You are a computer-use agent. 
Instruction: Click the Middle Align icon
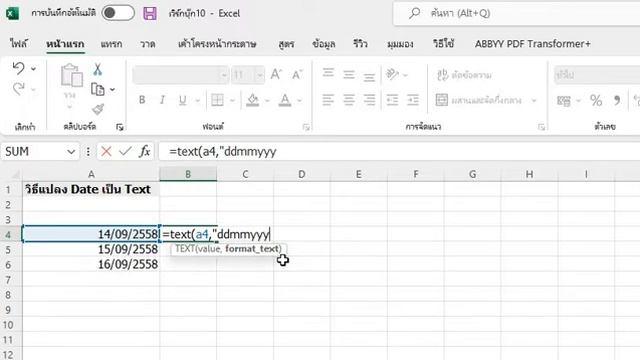349,75
